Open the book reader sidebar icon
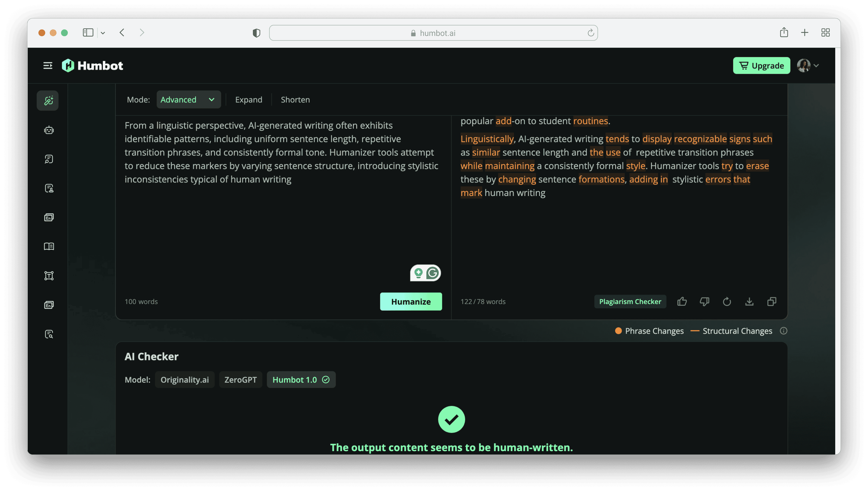This screenshot has width=868, height=491. [x=49, y=247]
